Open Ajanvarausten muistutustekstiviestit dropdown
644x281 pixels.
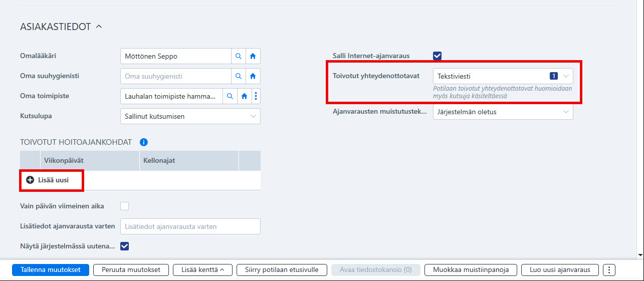(503, 112)
